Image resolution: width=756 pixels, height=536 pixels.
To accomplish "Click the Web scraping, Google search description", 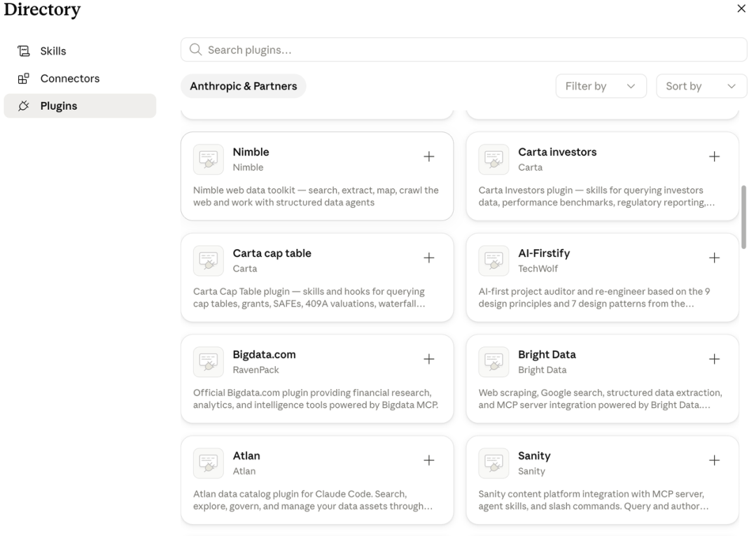I will tap(601, 399).
